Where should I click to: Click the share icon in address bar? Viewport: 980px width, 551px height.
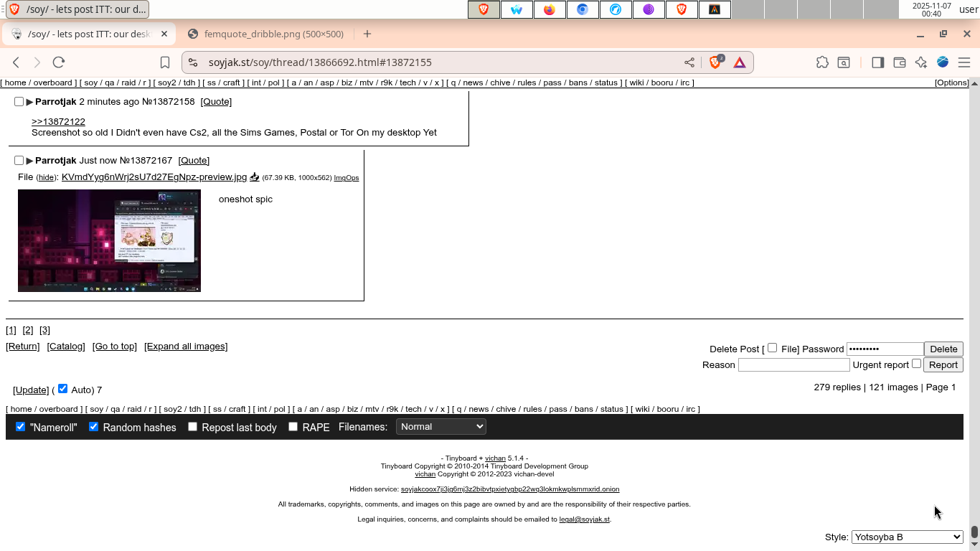689,62
